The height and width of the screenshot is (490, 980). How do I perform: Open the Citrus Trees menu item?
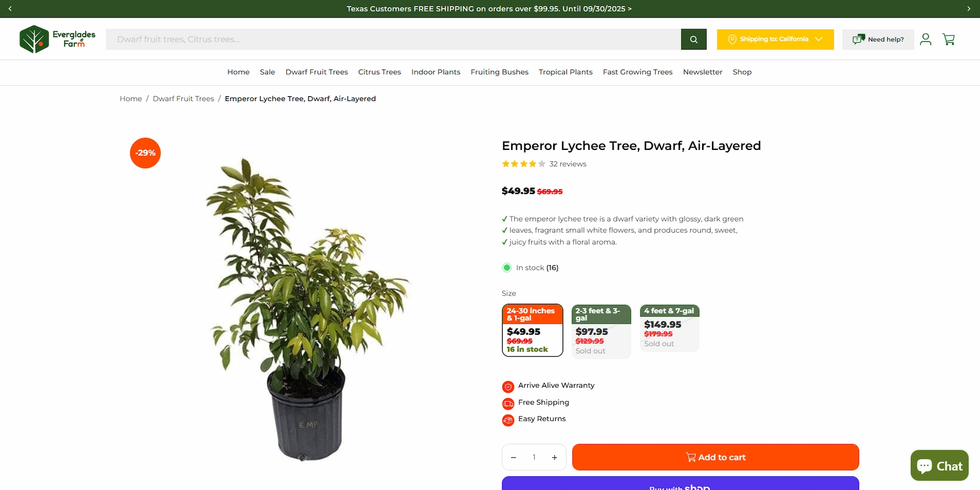click(x=379, y=72)
